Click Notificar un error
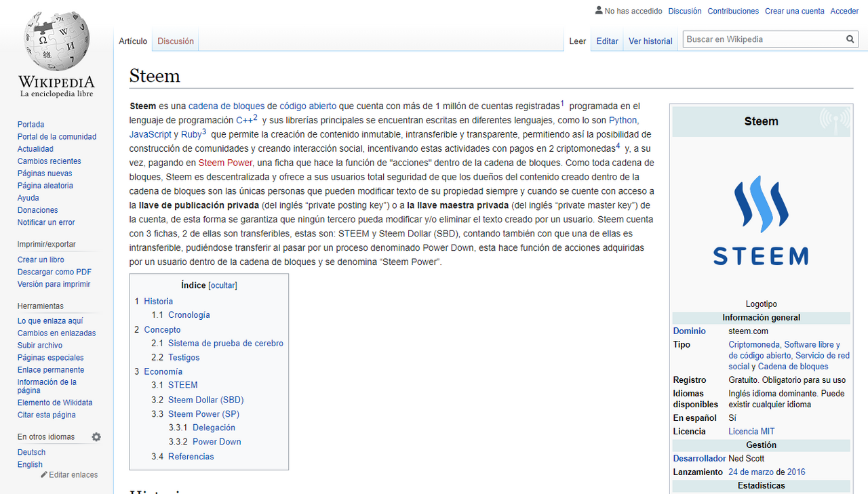 tap(46, 222)
